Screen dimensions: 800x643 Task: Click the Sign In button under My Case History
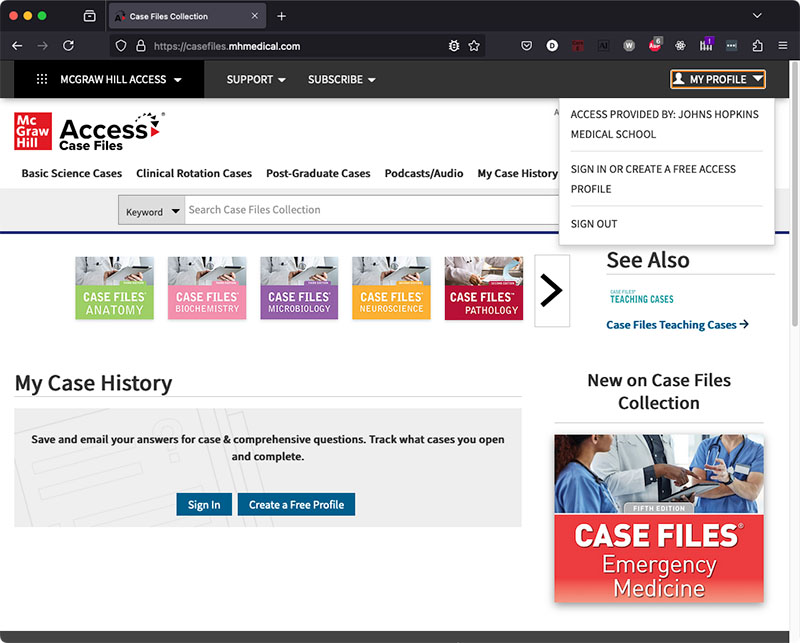coord(204,504)
